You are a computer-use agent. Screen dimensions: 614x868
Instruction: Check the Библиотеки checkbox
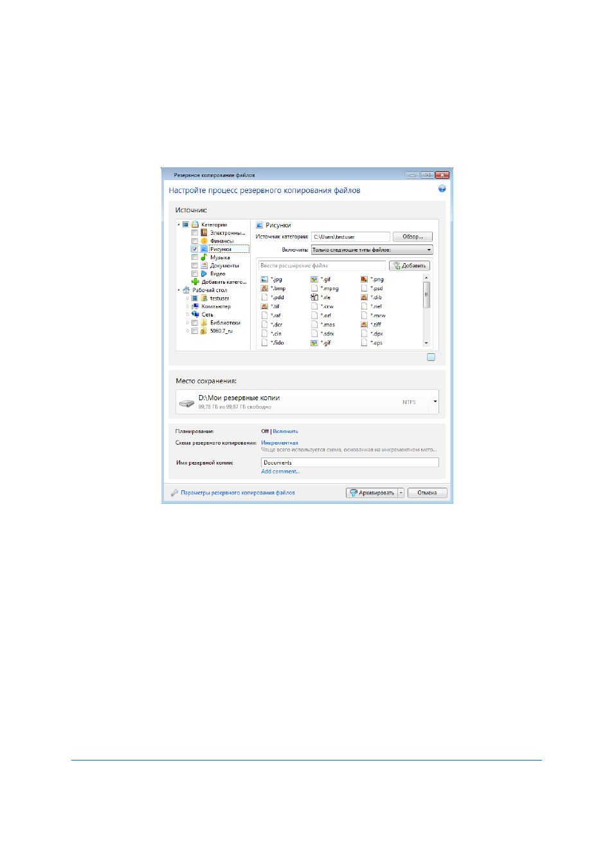(195, 323)
